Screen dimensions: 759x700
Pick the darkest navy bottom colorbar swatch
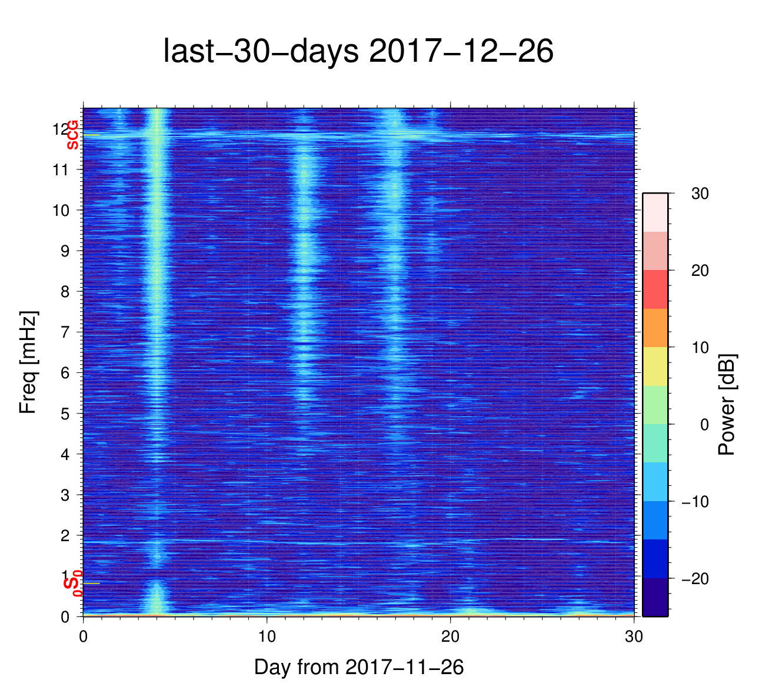655,597
